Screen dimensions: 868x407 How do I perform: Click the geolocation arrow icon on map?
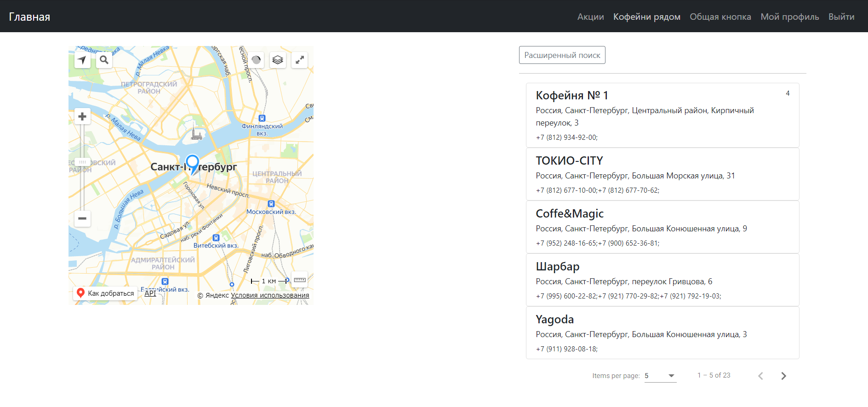tap(82, 60)
